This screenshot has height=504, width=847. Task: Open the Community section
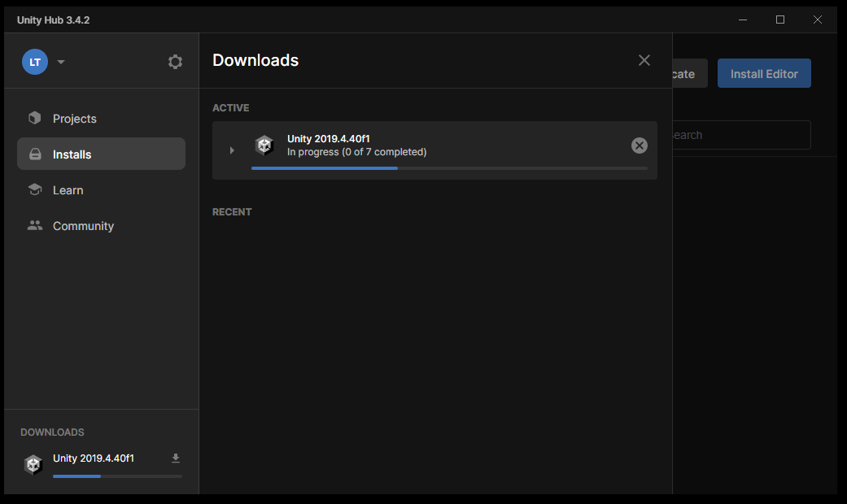(x=83, y=226)
